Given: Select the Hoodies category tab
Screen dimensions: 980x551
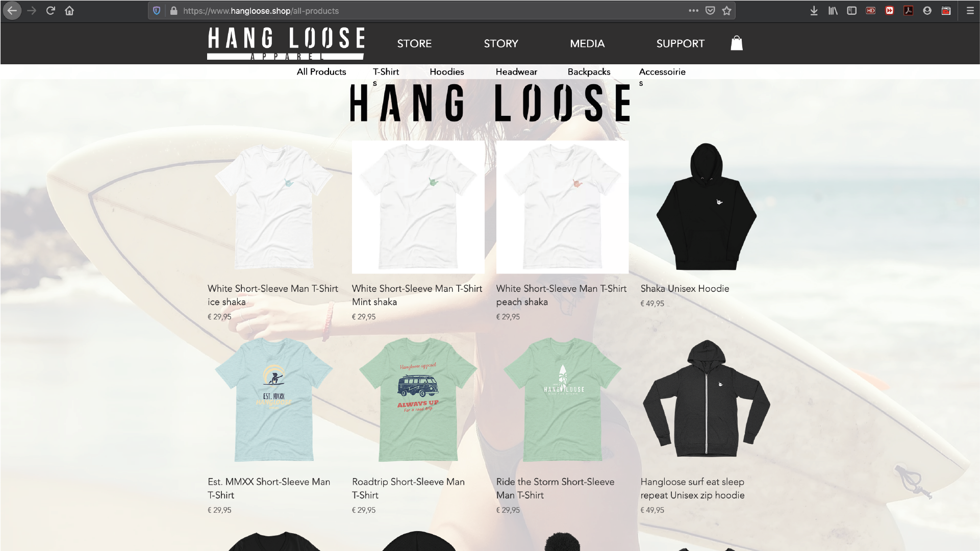Looking at the screenshot, I should [447, 72].
